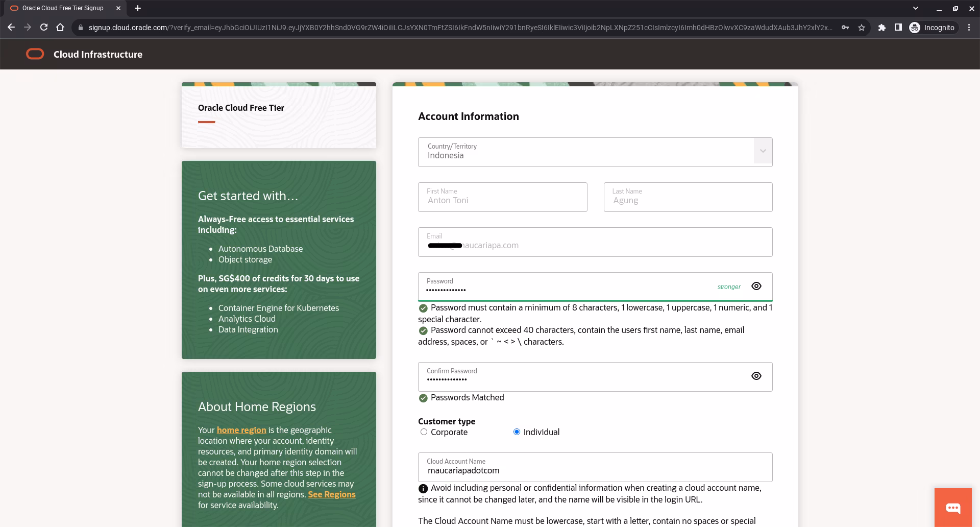Click the Passwords Matched green check icon
This screenshot has height=527, width=980.
click(423, 398)
